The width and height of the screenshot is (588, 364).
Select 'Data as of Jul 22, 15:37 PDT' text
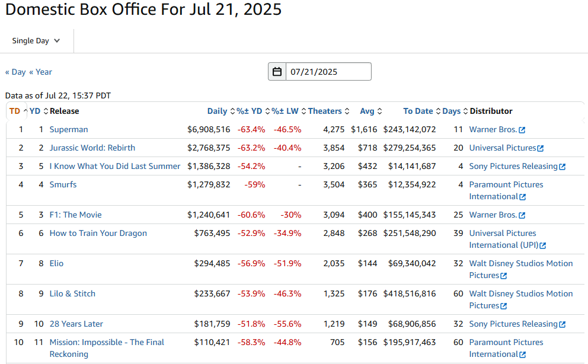click(58, 95)
